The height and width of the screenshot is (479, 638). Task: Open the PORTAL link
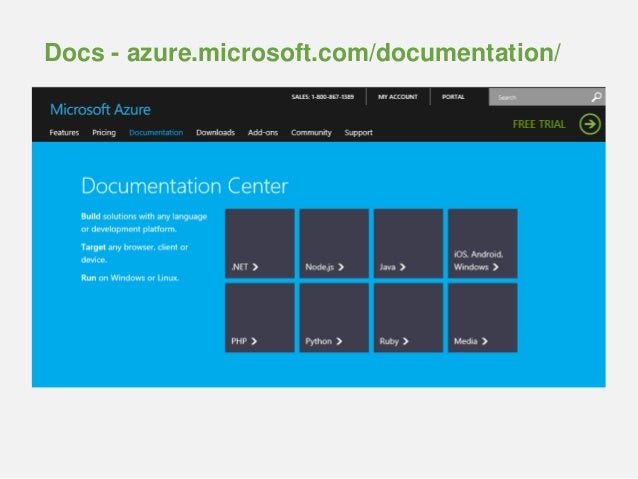coord(453,97)
